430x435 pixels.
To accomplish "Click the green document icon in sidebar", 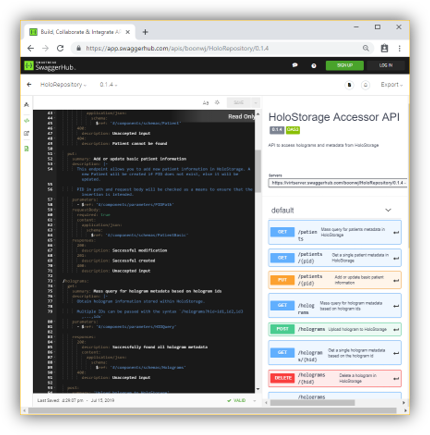I will click(x=27, y=149).
